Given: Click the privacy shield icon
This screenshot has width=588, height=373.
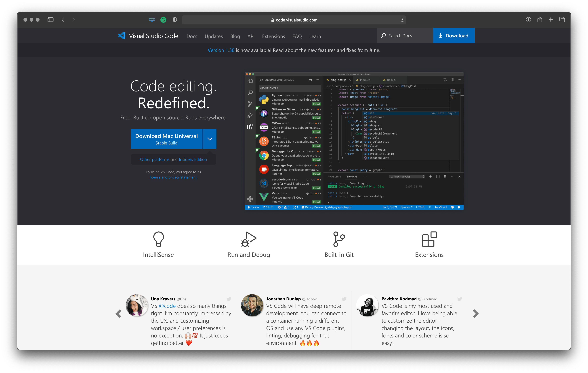Looking at the screenshot, I should (175, 20).
